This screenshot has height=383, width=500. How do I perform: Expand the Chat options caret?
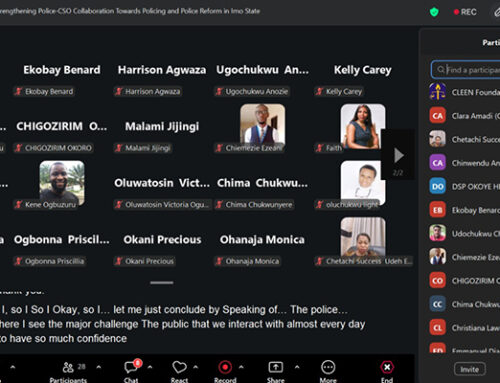pos(150,367)
